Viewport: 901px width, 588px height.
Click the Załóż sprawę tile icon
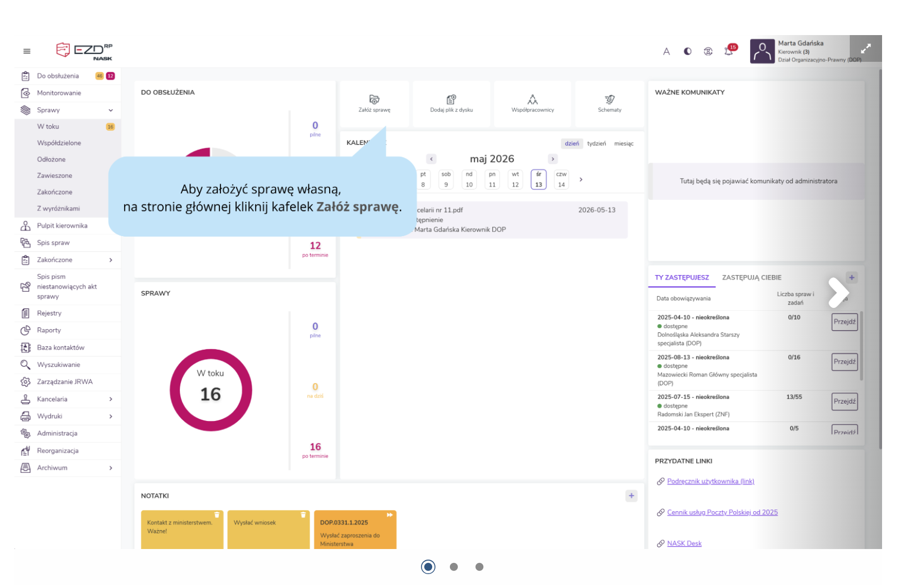[x=374, y=100]
